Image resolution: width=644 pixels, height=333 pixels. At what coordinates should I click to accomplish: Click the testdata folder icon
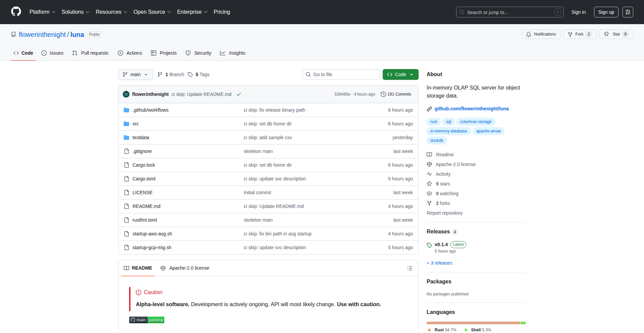[x=126, y=137]
